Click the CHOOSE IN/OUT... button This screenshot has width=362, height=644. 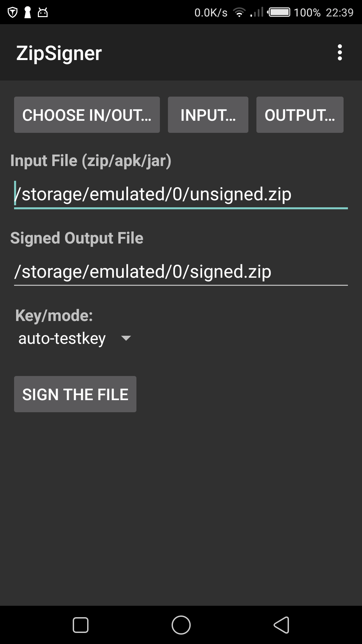click(x=87, y=115)
